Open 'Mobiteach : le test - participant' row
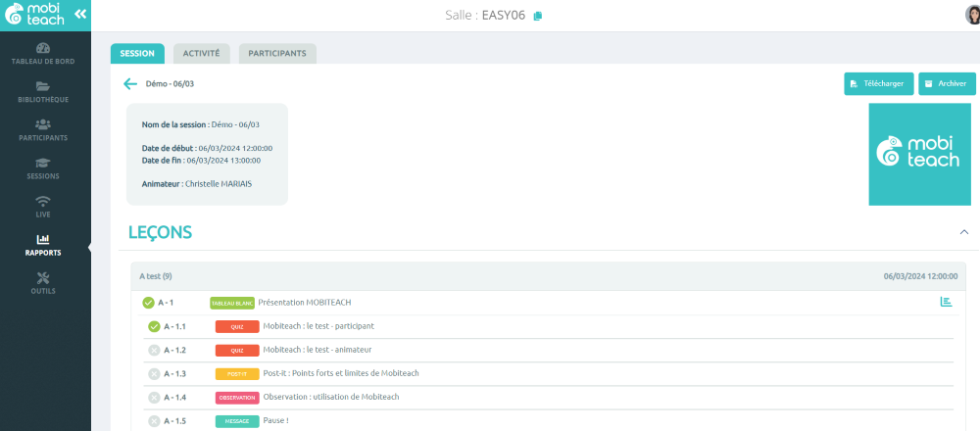Viewport: 980px width, 431px height. (x=548, y=327)
